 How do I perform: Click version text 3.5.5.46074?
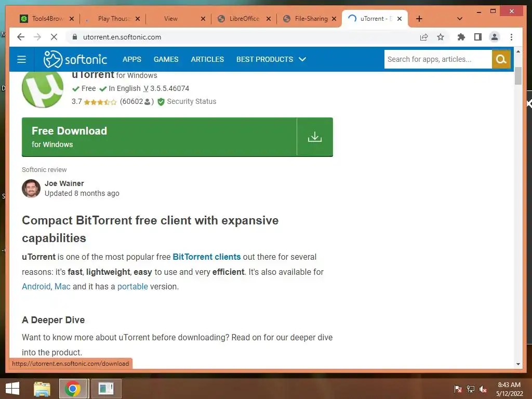pyautogui.click(x=170, y=88)
